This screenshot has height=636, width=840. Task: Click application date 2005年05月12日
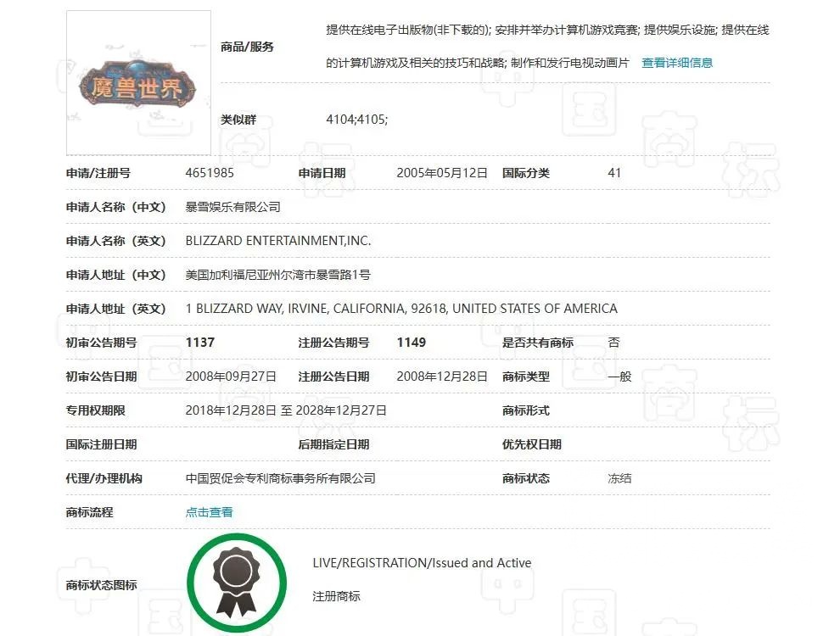click(442, 173)
